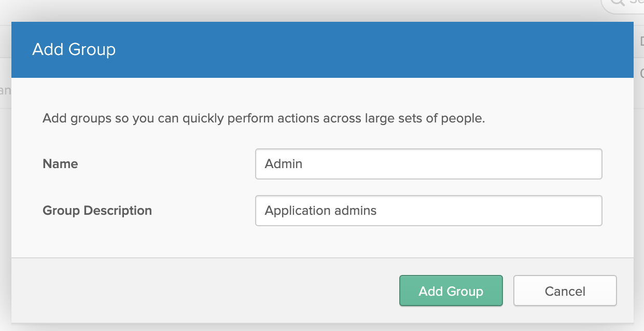Click the "Group Description" field label
This screenshot has height=331, width=644.
coord(97,211)
